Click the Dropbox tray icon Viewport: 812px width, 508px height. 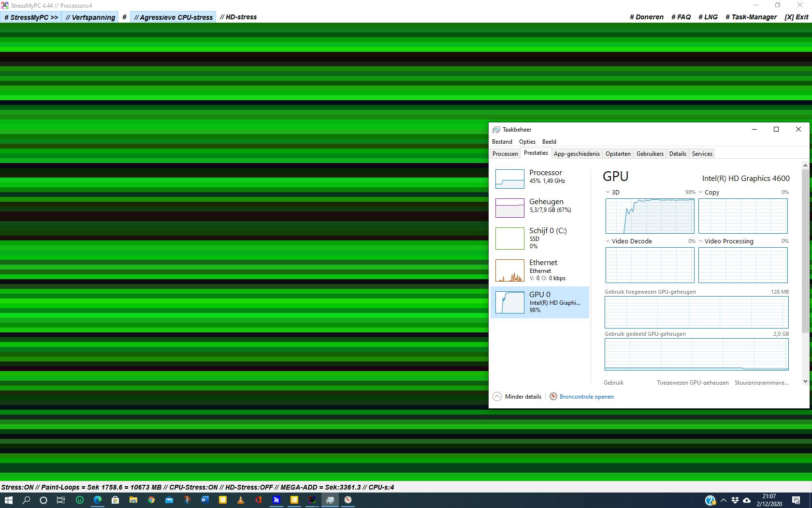(x=735, y=500)
